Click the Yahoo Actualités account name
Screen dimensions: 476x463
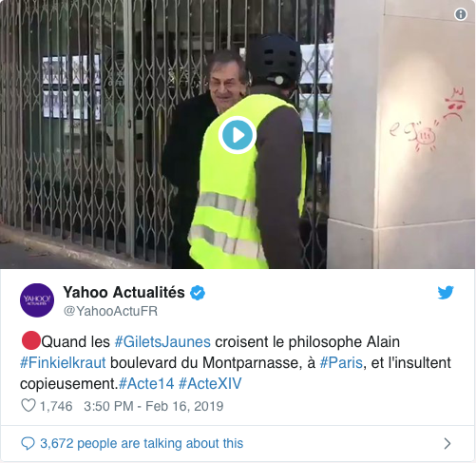click(124, 292)
